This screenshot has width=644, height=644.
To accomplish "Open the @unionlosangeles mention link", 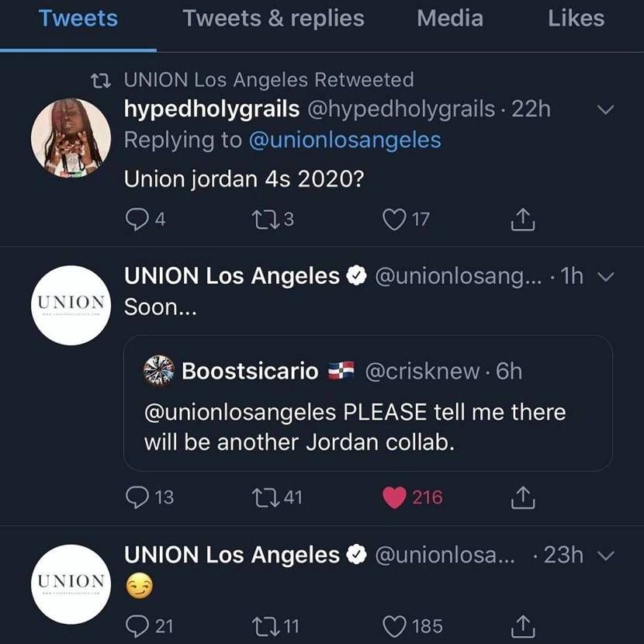I will pyautogui.click(x=345, y=140).
